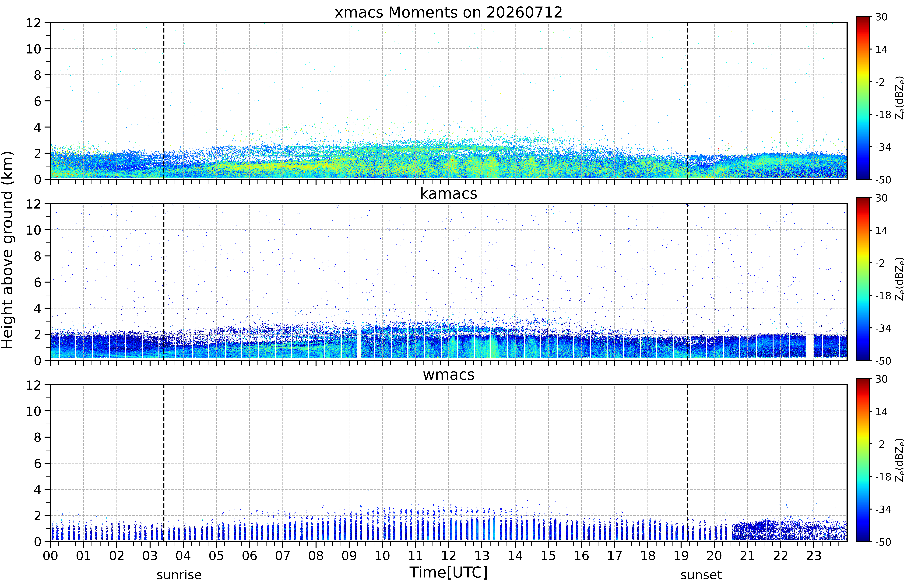Click the sunrise dashed line in the wmacs panel
This screenshot has width=911, height=588.
(164, 463)
